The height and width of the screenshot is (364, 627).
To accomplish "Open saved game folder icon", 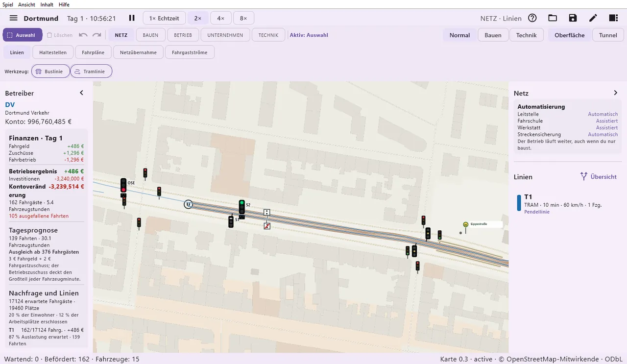I will (x=553, y=18).
